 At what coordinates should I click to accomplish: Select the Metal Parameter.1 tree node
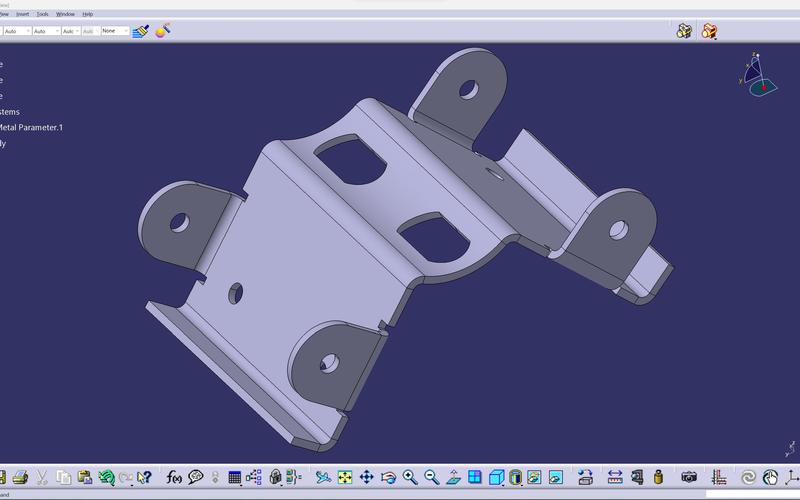31,128
